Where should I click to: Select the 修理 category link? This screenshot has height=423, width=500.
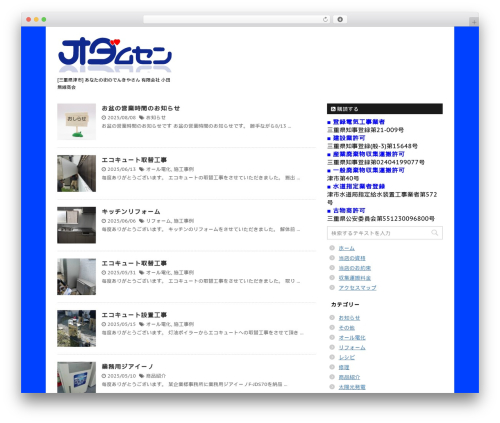click(344, 367)
